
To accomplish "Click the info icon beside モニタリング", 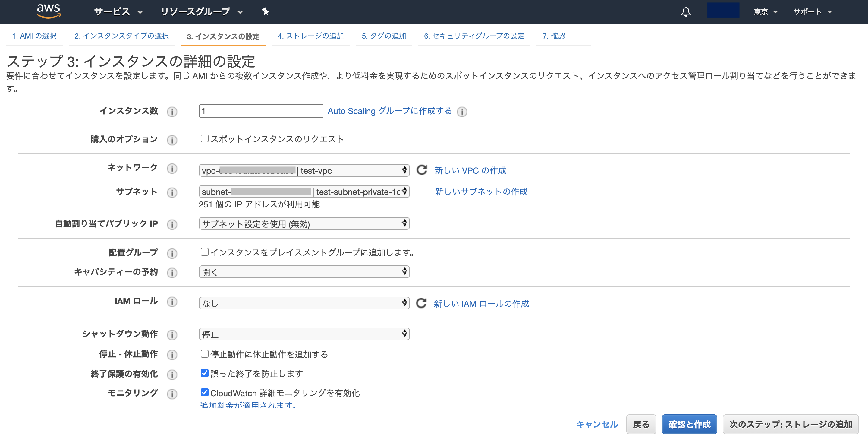I will (x=172, y=394).
